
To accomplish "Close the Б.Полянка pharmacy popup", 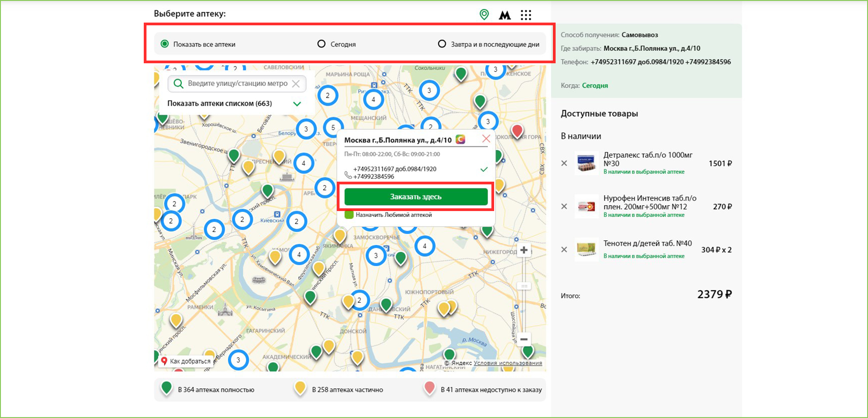I will click(486, 139).
